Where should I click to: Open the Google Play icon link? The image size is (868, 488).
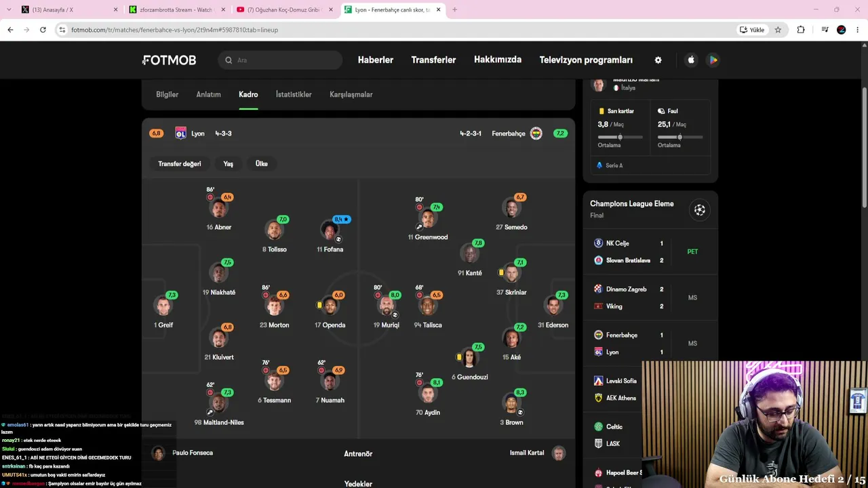coord(713,60)
